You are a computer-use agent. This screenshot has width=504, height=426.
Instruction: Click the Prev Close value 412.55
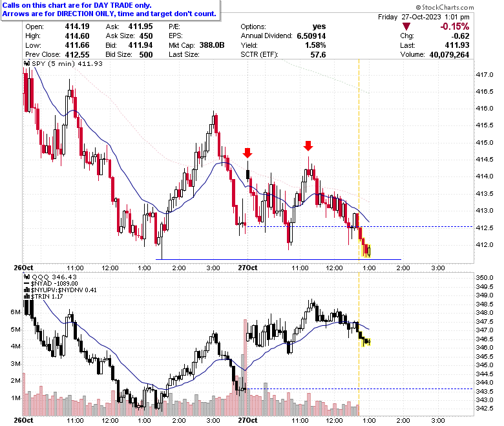click(x=77, y=54)
